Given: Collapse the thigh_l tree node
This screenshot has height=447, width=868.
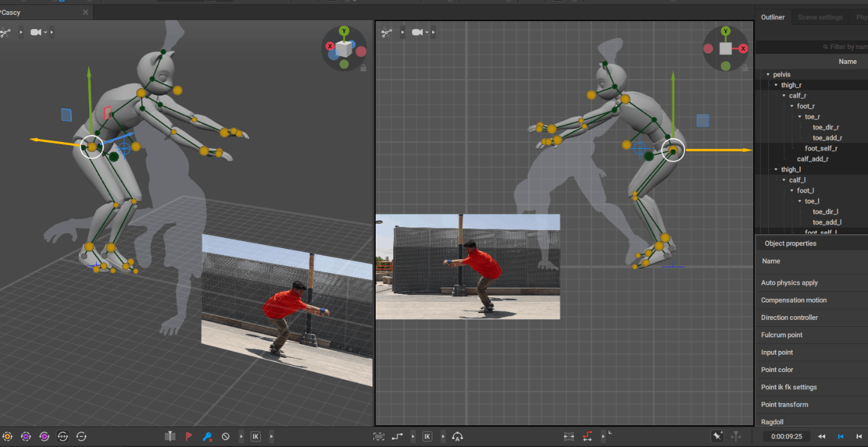Looking at the screenshot, I should 776,169.
